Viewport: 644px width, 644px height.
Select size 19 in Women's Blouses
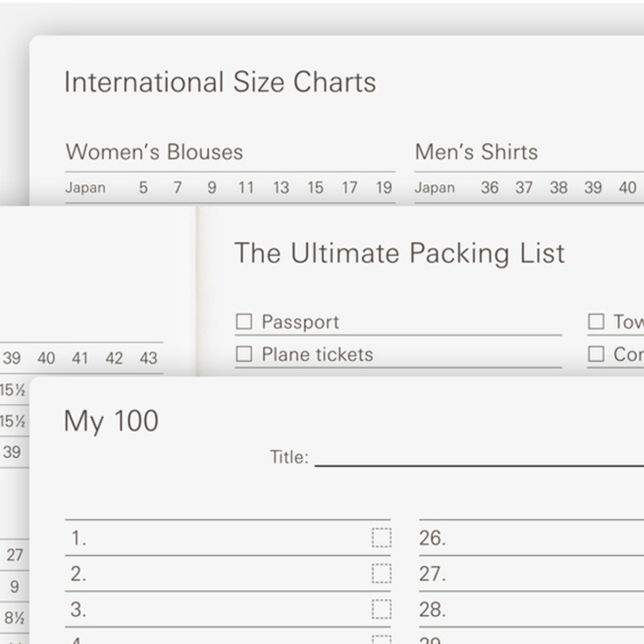click(384, 188)
